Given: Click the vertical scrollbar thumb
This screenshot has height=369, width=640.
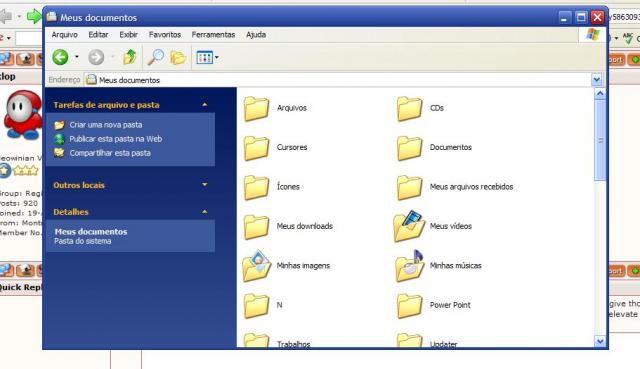Looking at the screenshot, I should pyautogui.click(x=600, y=140).
